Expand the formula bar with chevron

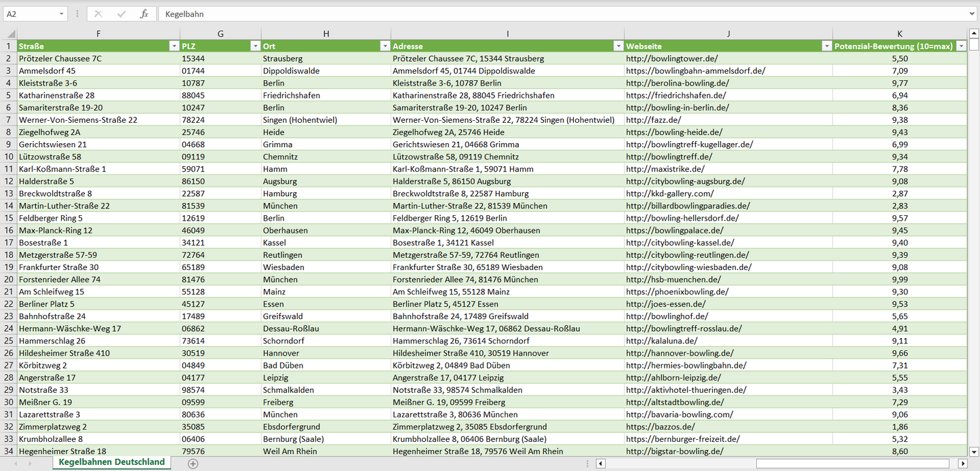point(973,14)
